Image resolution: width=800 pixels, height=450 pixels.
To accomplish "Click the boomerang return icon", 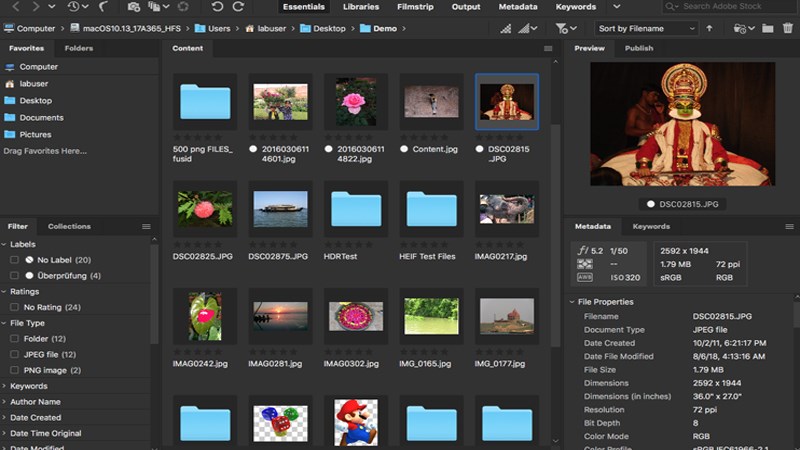I will tap(104, 7).
